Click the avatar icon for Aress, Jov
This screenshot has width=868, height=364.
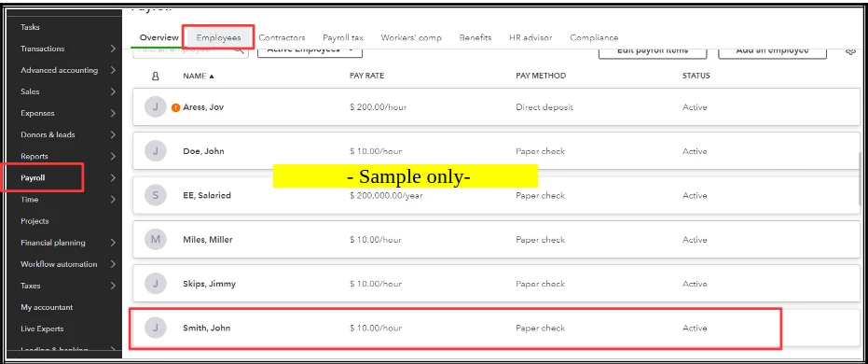[x=155, y=107]
